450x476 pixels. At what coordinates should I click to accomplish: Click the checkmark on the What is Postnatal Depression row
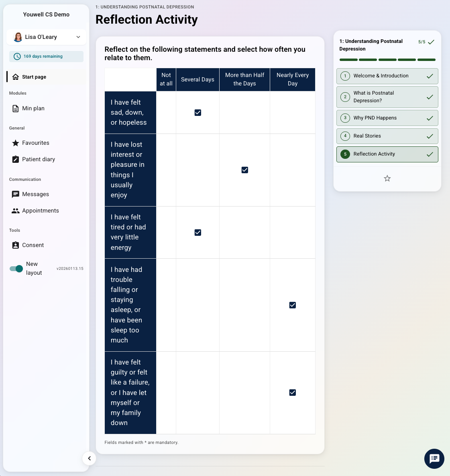pos(430,97)
